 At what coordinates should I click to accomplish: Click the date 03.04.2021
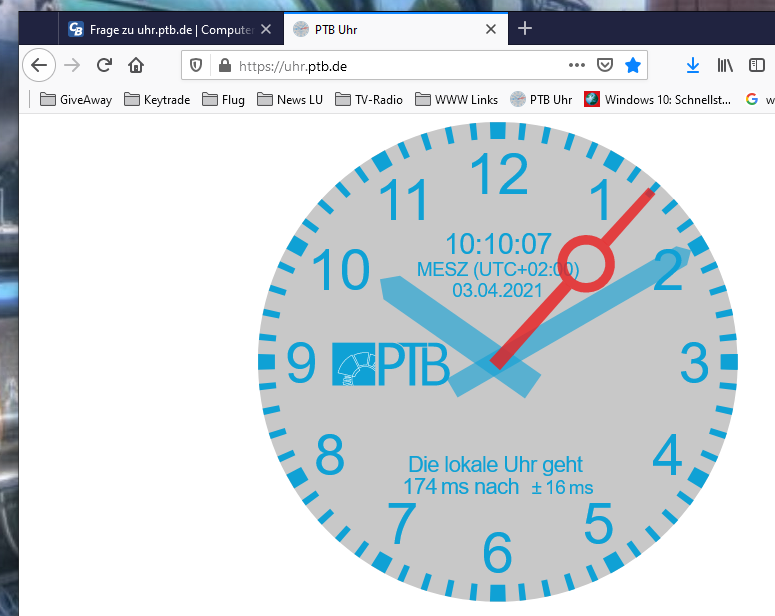[x=497, y=290]
